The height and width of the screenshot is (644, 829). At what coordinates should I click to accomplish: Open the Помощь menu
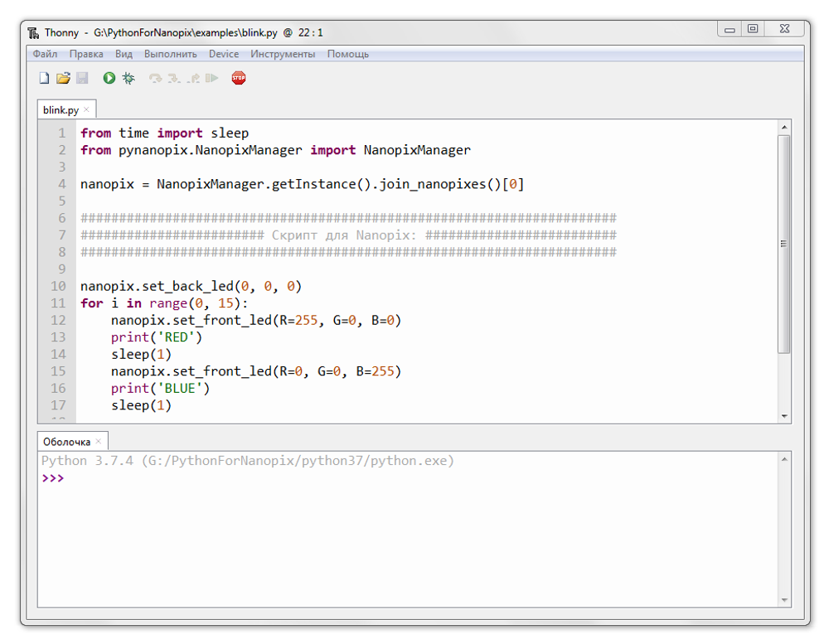click(x=348, y=54)
